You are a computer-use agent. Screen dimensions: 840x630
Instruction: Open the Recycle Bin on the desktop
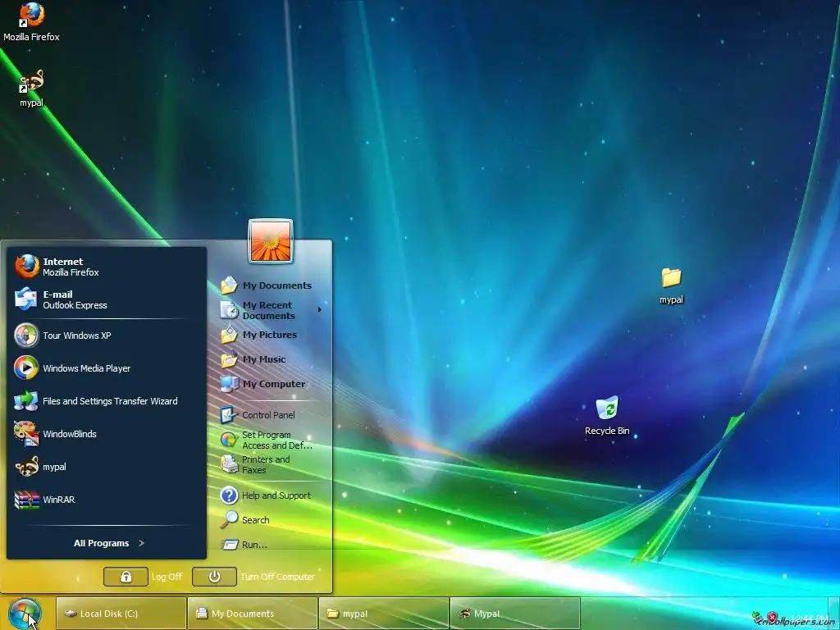pos(607,416)
